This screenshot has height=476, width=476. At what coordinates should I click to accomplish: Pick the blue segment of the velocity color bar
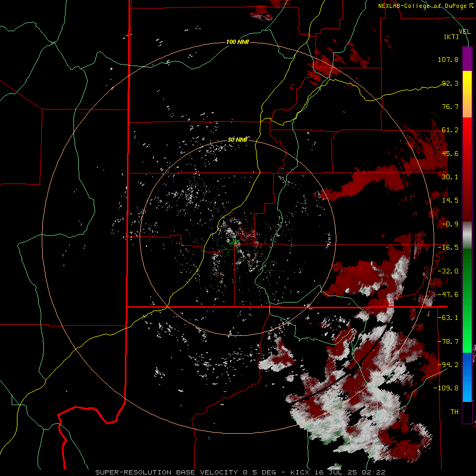tap(467, 377)
